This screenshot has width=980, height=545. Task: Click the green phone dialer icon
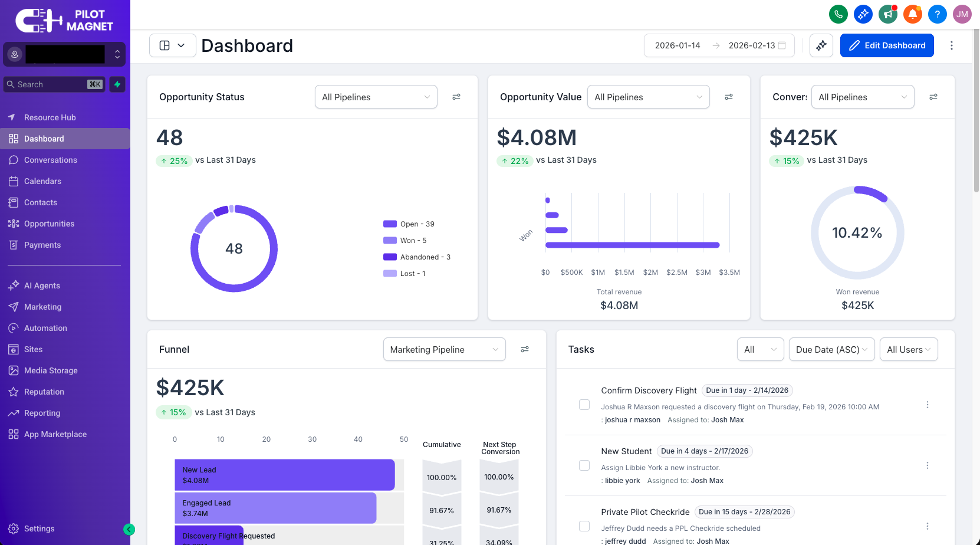(838, 14)
